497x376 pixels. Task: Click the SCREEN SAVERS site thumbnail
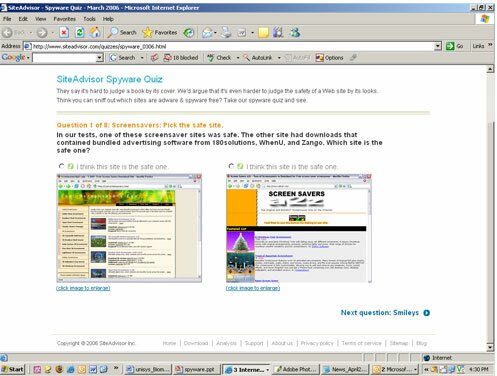pyautogui.click(x=299, y=228)
